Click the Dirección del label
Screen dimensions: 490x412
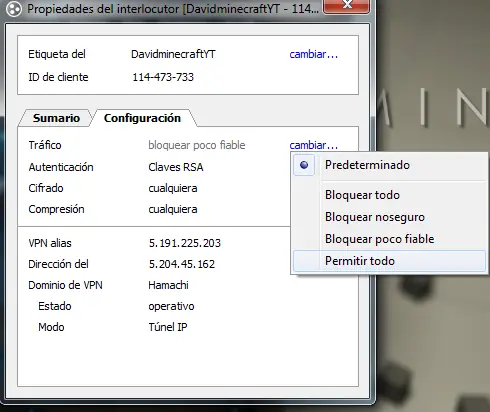(58, 264)
